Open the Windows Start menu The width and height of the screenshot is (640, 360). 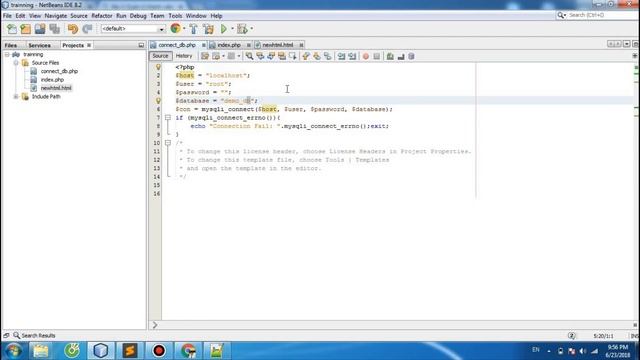tap(13, 351)
